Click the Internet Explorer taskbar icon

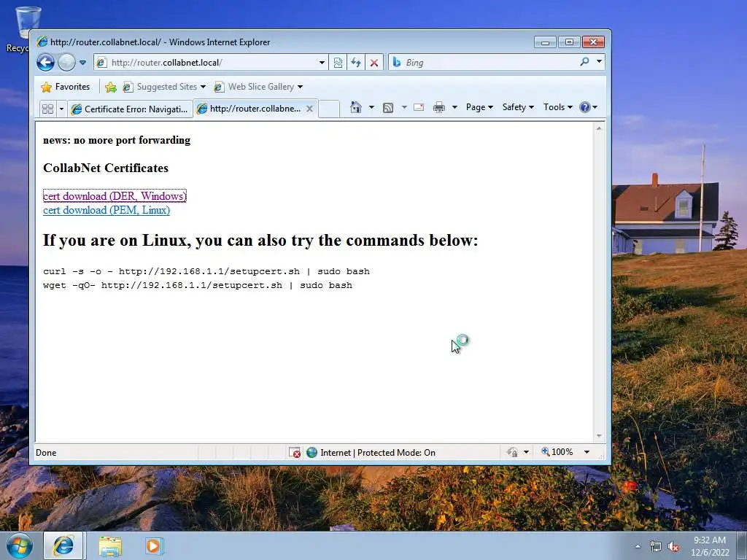63,545
